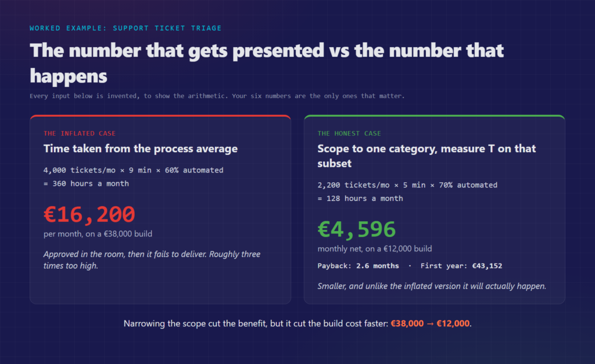Click the '= 360 hours a month' line
The width and height of the screenshot is (595, 364).
point(86,183)
